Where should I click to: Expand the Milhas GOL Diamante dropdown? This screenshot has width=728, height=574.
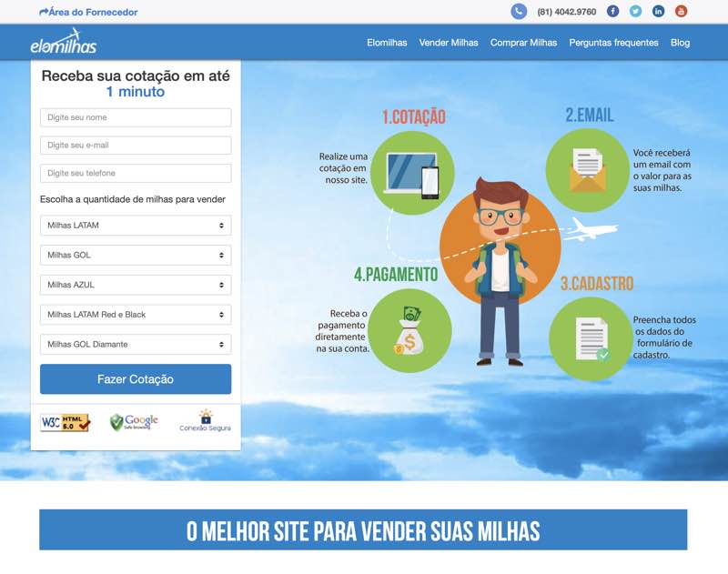coord(136,344)
